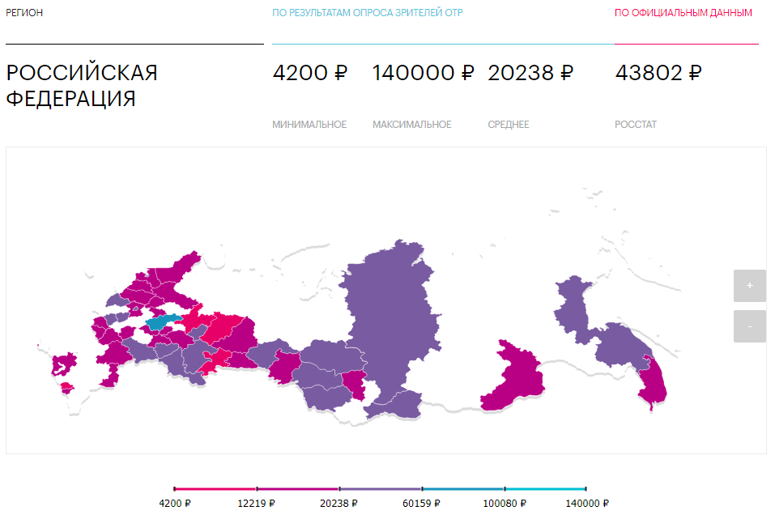Screen dimensions: 775x532
Task: Click the 100080 ₽ legend label
Action: (505, 503)
